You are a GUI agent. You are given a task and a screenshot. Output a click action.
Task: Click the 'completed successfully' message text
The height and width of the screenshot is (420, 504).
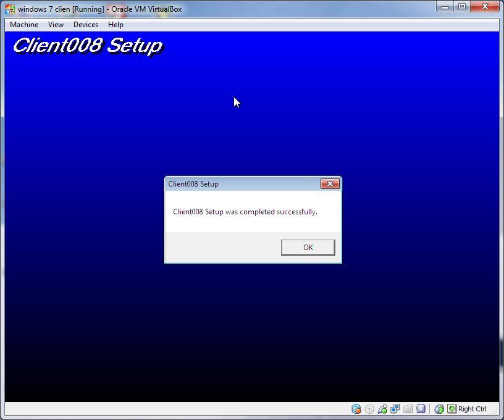point(279,212)
